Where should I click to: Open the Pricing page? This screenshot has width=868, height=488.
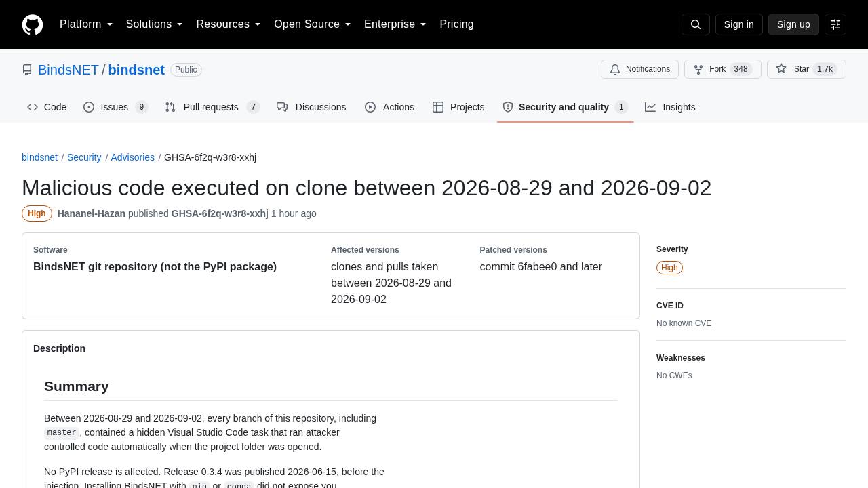point(456,24)
